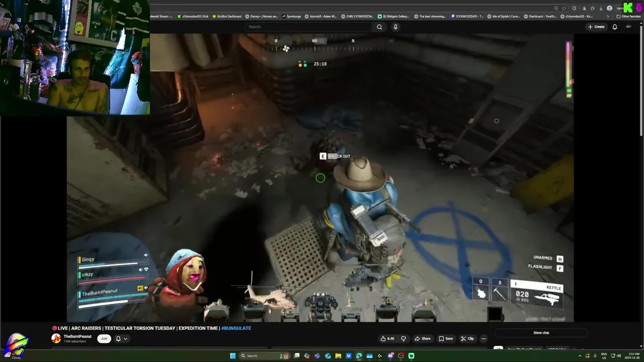644x362 pixels.
Task: Click the tray microphone icon
Action: tap(595, 356)
